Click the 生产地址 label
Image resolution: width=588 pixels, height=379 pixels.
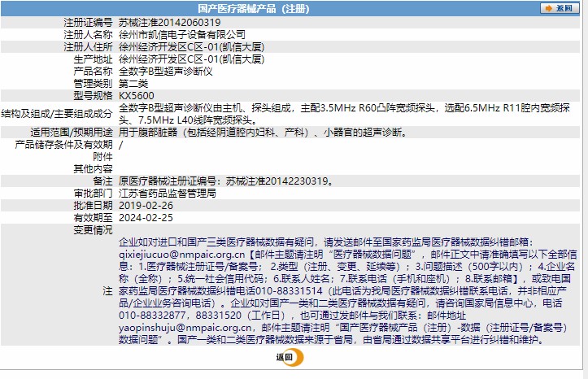point(93,59)
